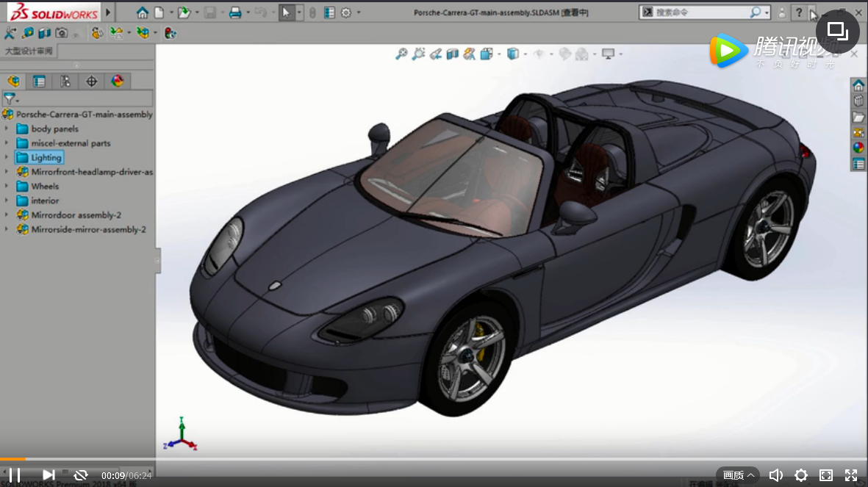
Task: Toggle the picture-in-picture mini window button
Action: pyautogui.click(x=837, y=31)
